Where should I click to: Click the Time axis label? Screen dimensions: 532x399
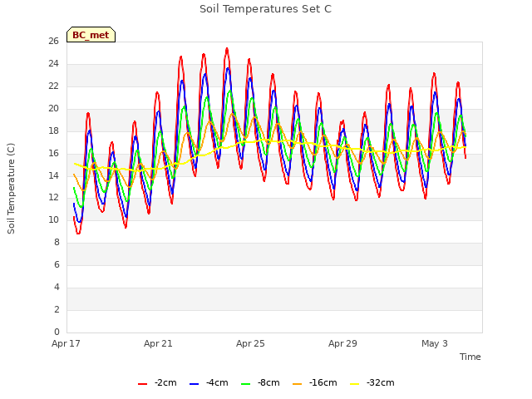click(470, 357)
